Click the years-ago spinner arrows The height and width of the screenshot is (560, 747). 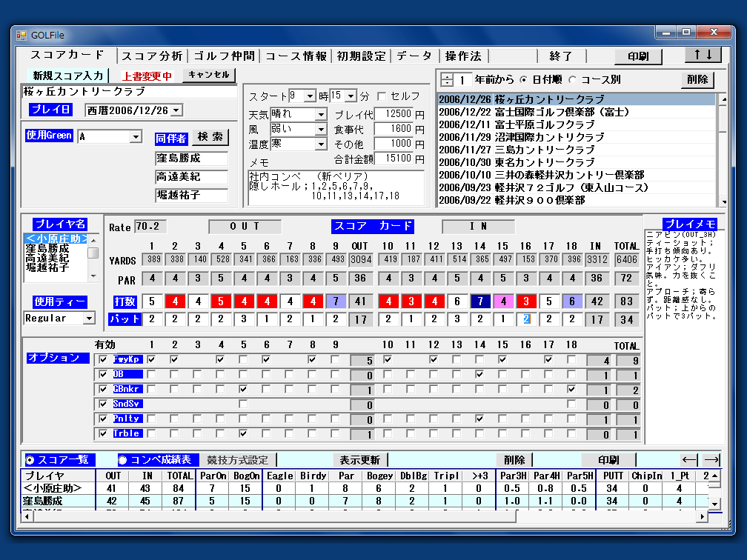click(x=446, y=80)
